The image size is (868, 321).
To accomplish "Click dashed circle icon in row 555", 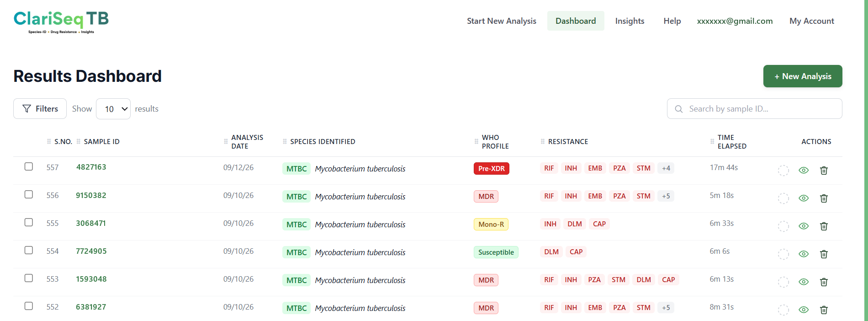I will point(783,226).
